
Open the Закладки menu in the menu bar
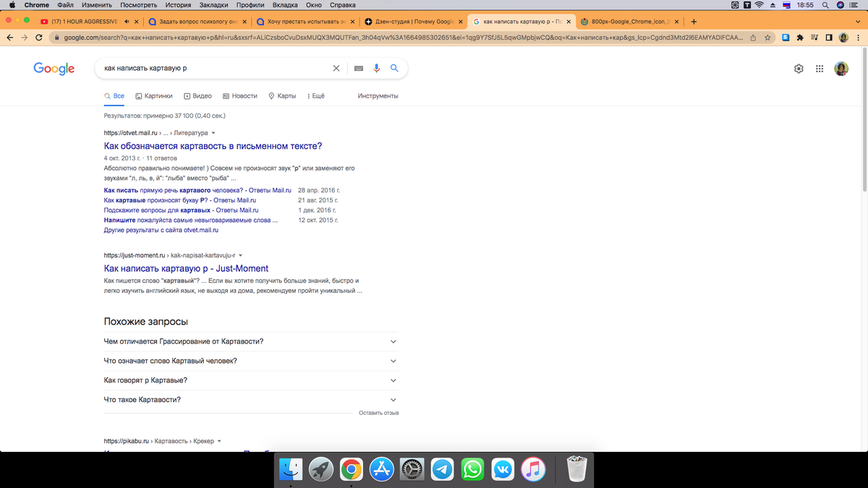pos(213,5)
